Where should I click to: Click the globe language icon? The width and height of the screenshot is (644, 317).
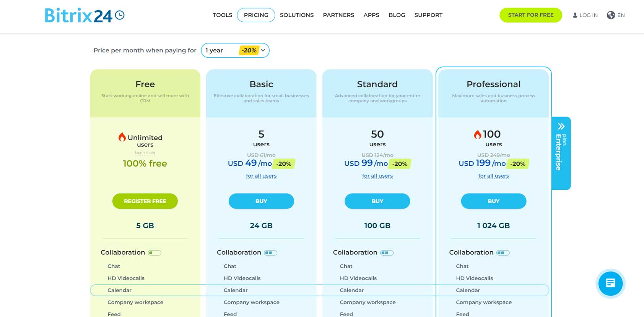click(x=611, y=15)
